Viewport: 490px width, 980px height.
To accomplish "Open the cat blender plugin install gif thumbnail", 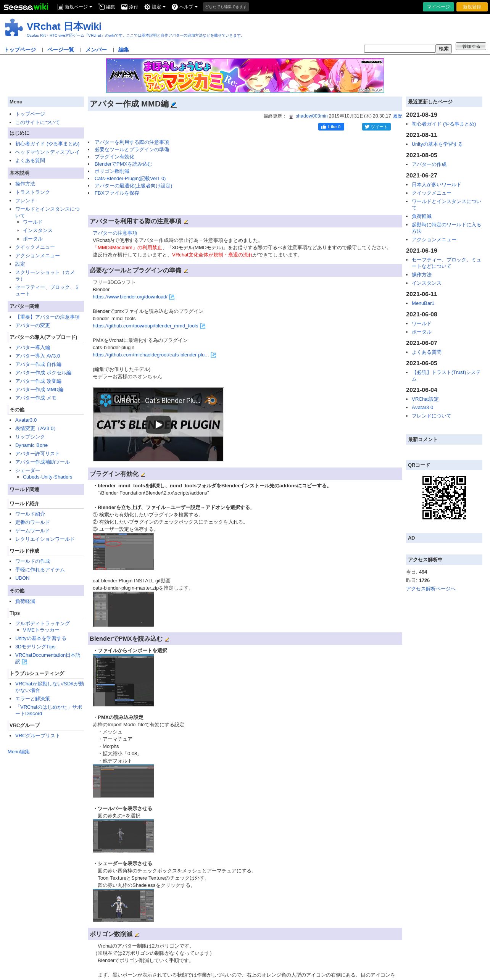I will (x=123, y=609).
